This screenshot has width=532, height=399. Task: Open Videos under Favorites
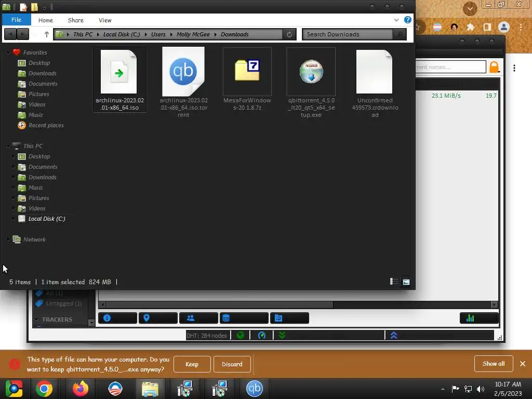[37, 104]
